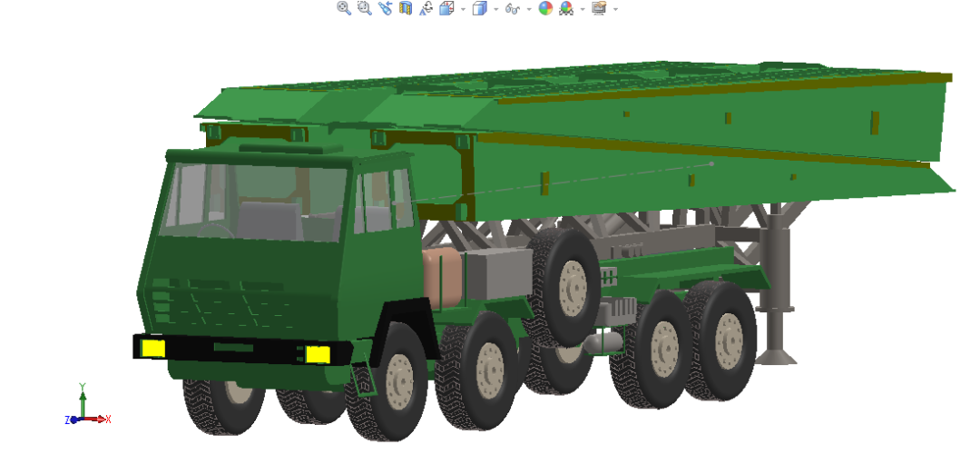The width and height of the screenshot is (980, 474).
Task: Select the truck's front windshield glass
Action: point(253,202)
